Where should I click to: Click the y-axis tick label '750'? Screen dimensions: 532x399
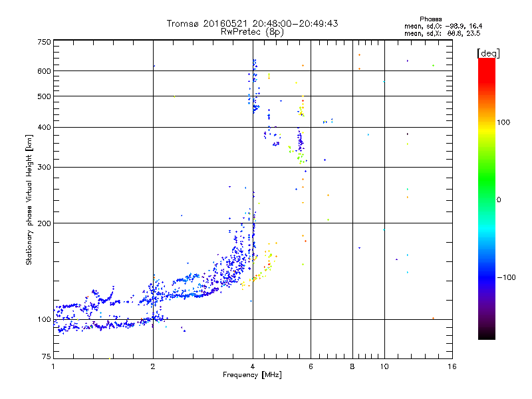click(44, 42)
